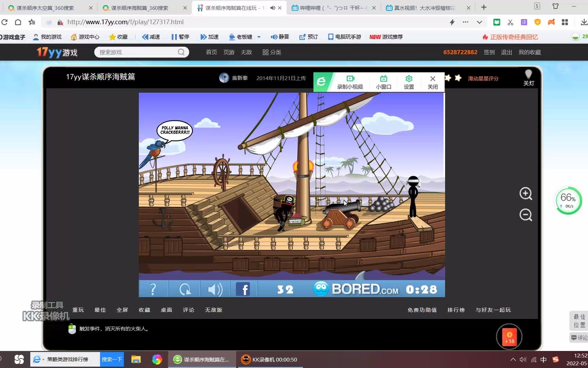The image size is (588, 368).
Task: Click the search magnifier icon
Action: click(181, 52)
